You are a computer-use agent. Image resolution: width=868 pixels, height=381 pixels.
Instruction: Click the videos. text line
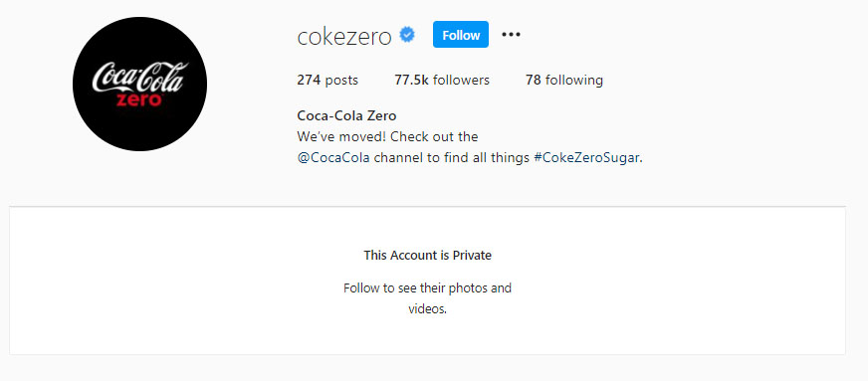click(x=427, y=309)
